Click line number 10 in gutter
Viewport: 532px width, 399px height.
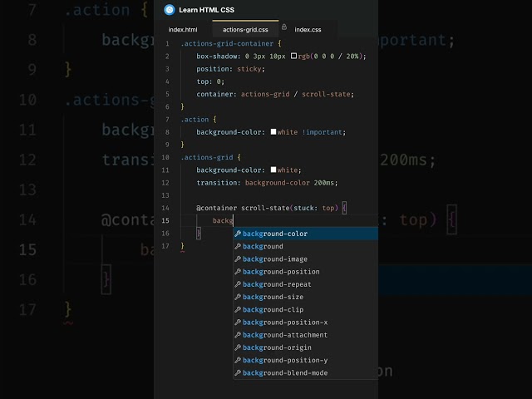(x=165, y=157)
